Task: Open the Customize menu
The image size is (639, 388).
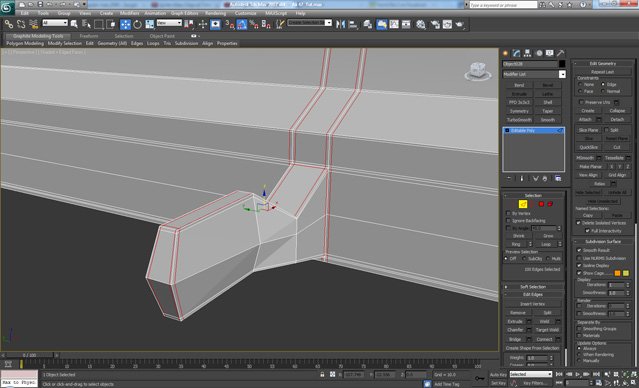Action: [246, 13]
